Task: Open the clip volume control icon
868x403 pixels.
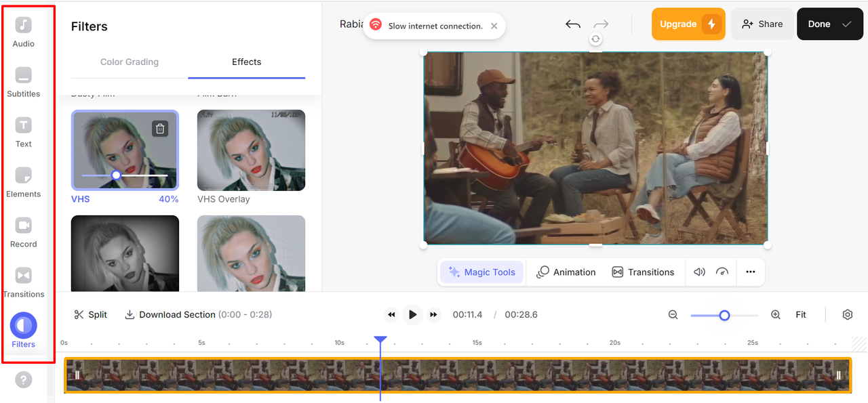Action: click(699, 272)
